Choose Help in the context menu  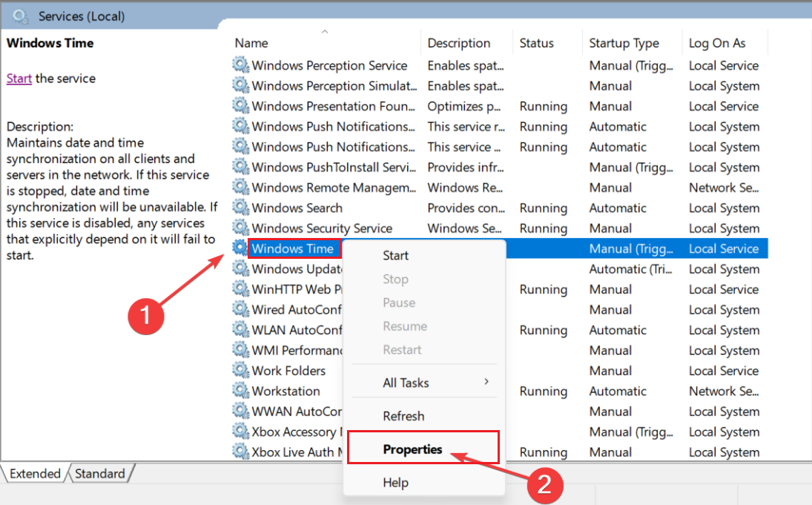[396, 482]
